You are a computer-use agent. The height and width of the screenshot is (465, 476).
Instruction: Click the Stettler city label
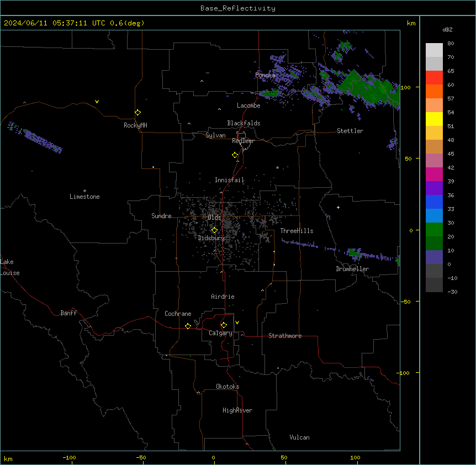(x=350, y=131)
